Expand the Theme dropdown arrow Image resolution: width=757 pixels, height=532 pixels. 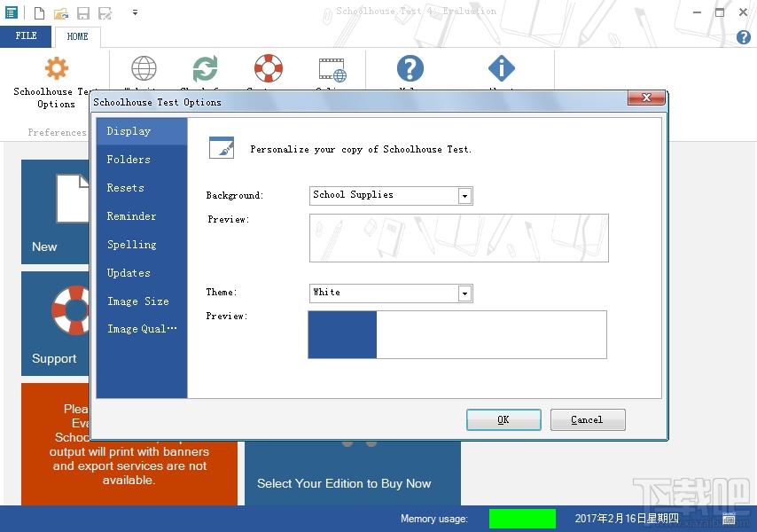tap(464, 293)
